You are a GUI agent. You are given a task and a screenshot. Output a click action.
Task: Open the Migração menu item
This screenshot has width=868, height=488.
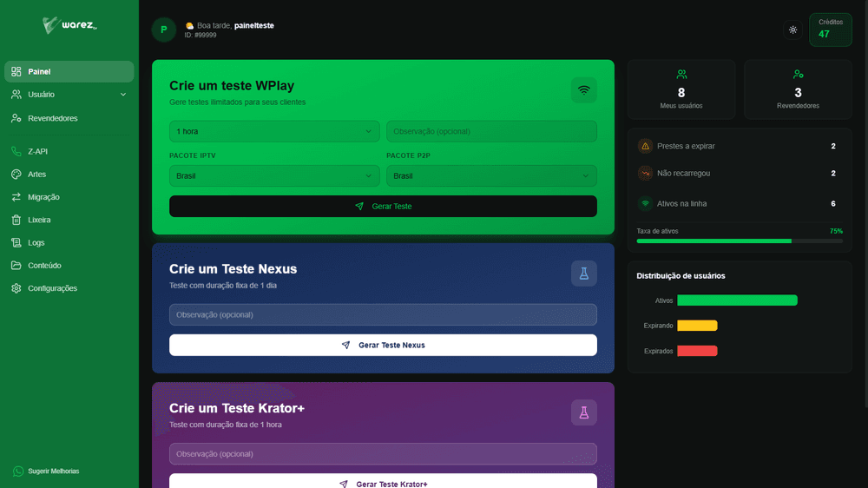point(69,196)
